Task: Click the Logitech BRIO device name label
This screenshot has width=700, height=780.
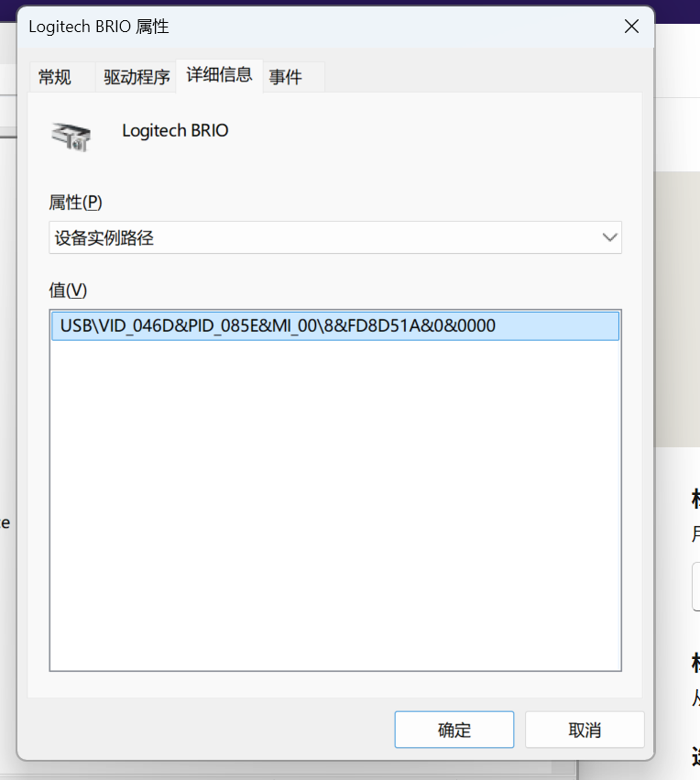Action: pos(175,131)
